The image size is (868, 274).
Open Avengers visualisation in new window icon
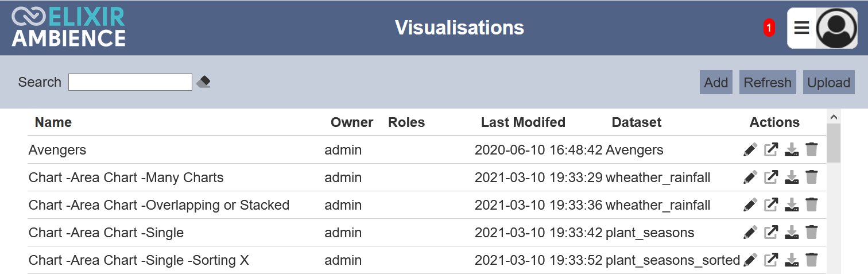click(x=771, y=150)
